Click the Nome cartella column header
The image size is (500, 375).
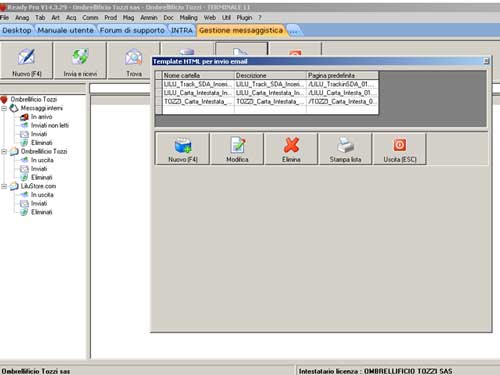click(x=198, y=75)
